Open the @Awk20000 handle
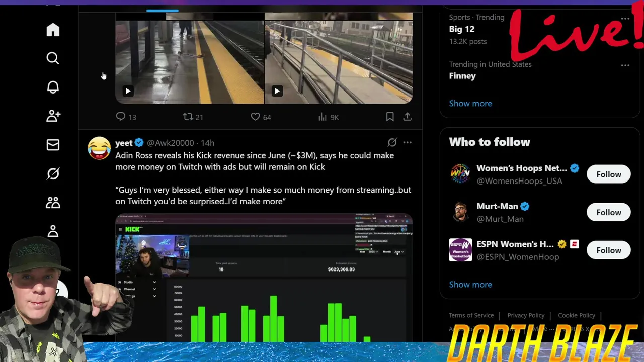This screenshot has width=644, height=362. pyautogui.click(x=170, y=143)
